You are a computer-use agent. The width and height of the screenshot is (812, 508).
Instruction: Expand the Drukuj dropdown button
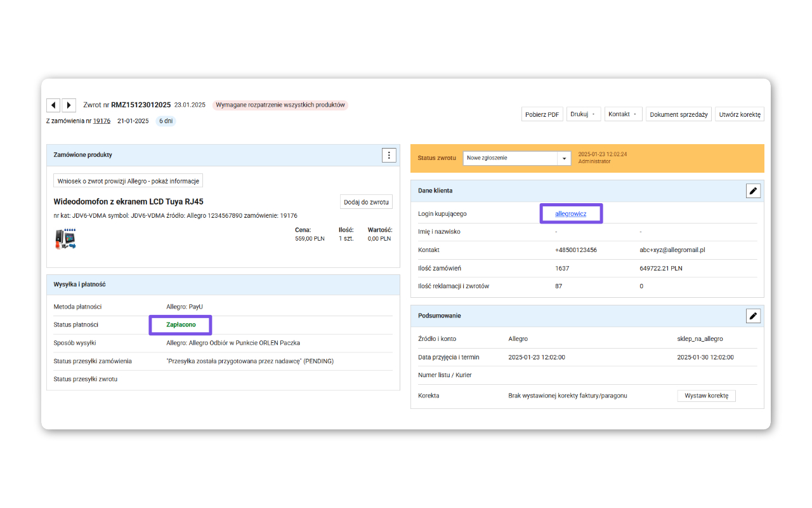click(x=583, y=114)
